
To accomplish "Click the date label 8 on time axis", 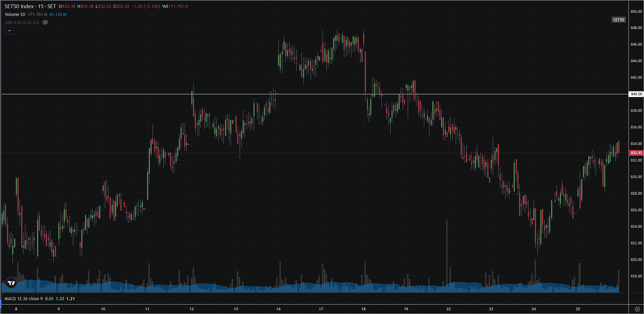I will pos(16,309).
